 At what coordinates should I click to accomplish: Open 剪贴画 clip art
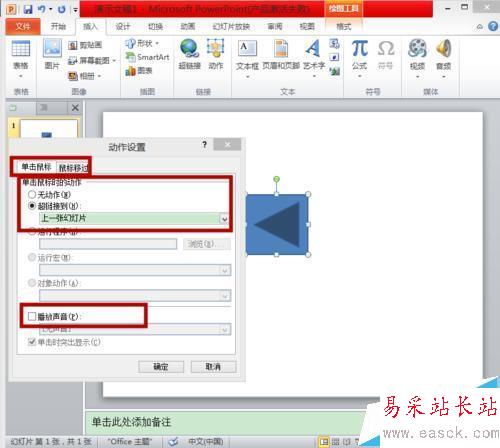pyautogui.click(x=85, y=45)
